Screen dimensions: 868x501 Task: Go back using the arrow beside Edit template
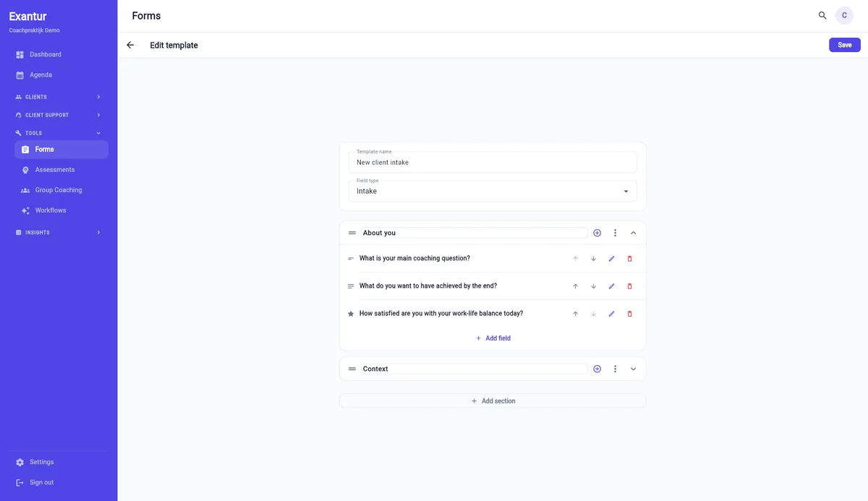coord(130,45)
